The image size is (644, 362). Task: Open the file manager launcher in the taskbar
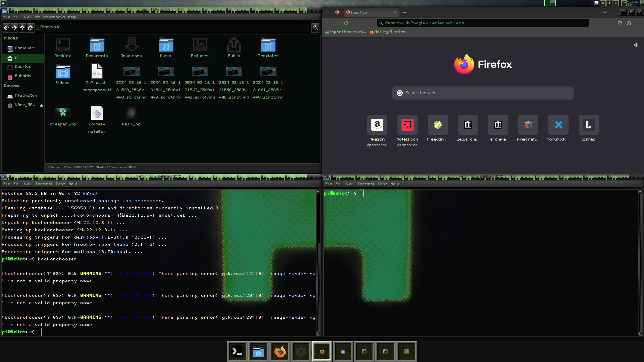tap(259, 351)
